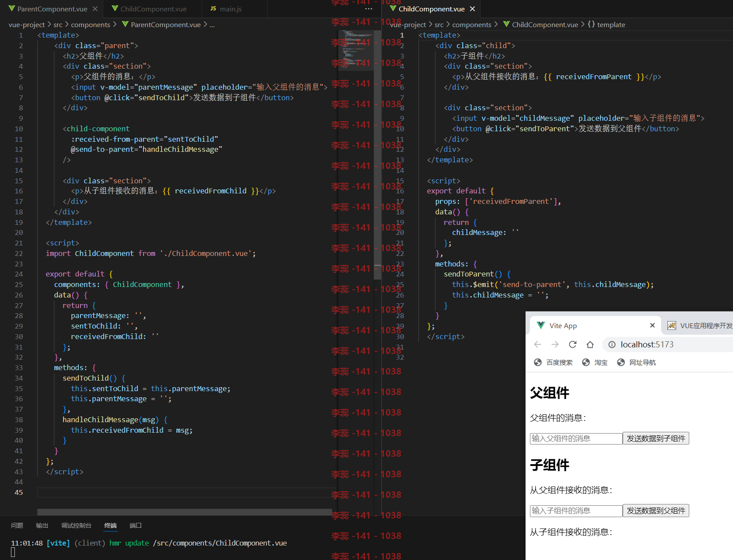The image size is (733, 560).
Task: Select the ChildComponent.vue tab in right editor
Action: click(431, 9)
